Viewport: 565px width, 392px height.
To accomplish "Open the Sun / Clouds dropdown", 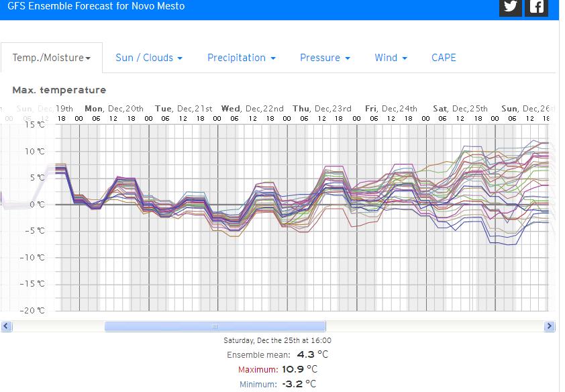I will point(149,58).
